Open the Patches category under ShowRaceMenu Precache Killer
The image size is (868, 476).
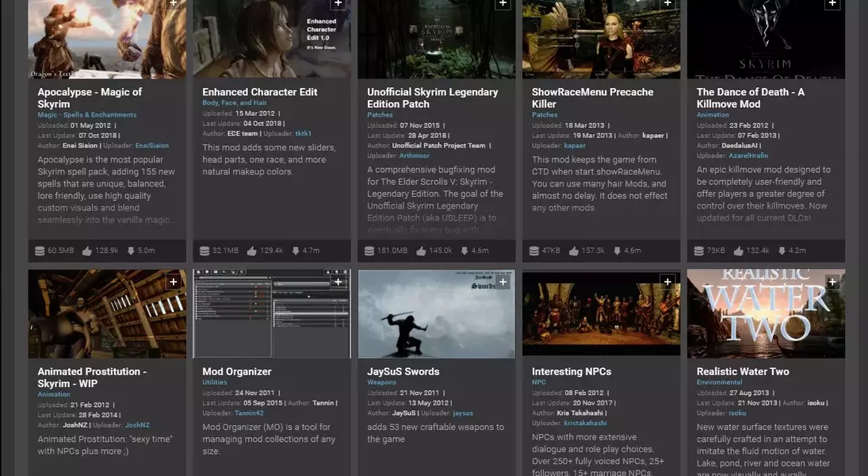545,115
